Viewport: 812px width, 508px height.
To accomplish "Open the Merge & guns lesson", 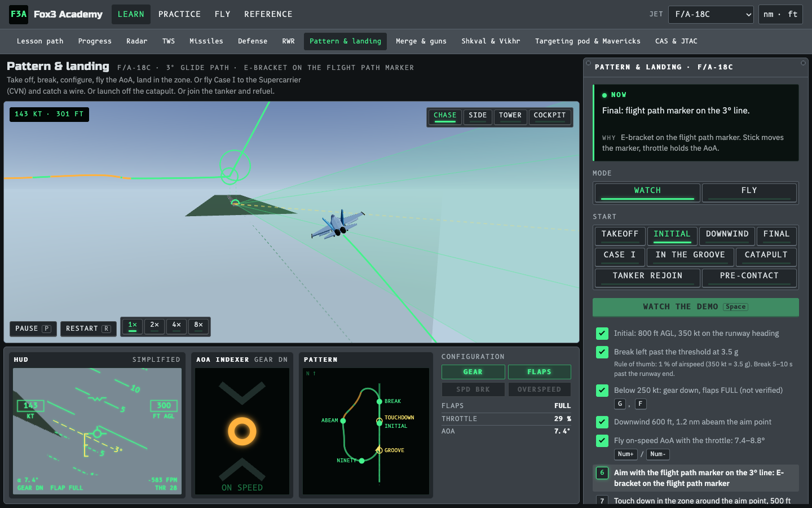I will [x=421, y=41].
